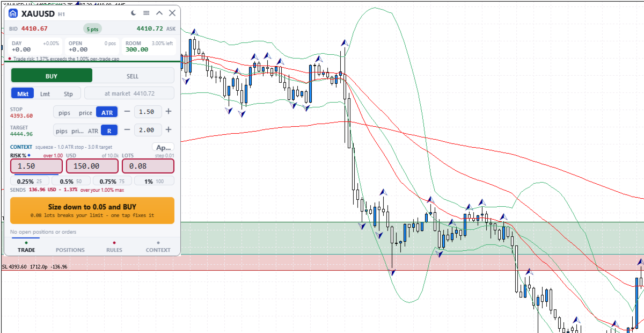Switch order side to SELL

(x=133, y=76)
